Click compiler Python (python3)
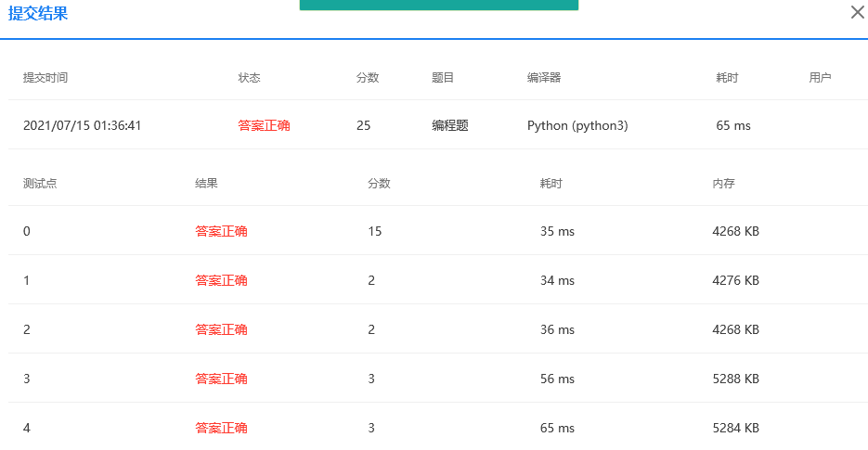 (577, 125)
